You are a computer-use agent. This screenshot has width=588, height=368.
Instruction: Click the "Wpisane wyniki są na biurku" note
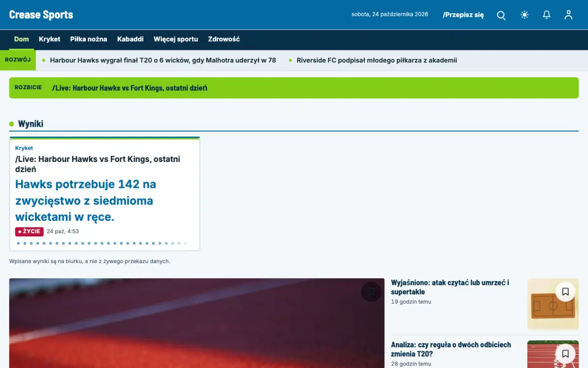(x=90, y=261)
